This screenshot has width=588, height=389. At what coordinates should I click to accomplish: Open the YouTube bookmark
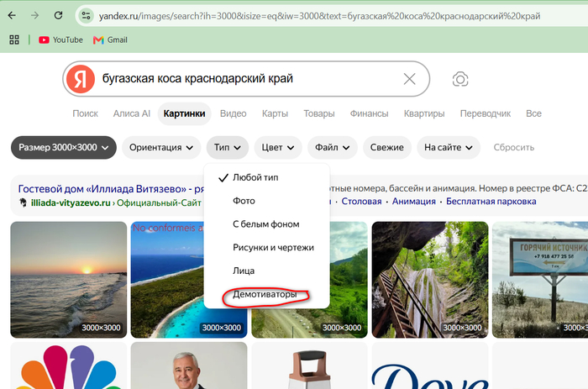point(60,39)
